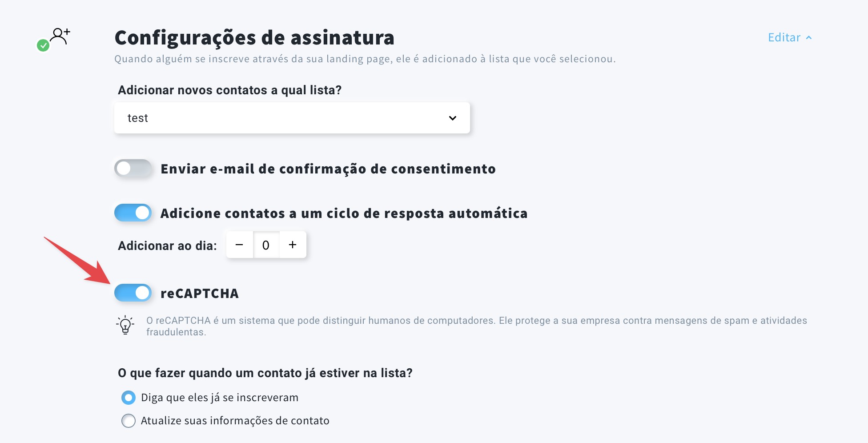Enable the consent confirmation email toggle
This screenshot has height=443, width=868.
pos(133,169)
